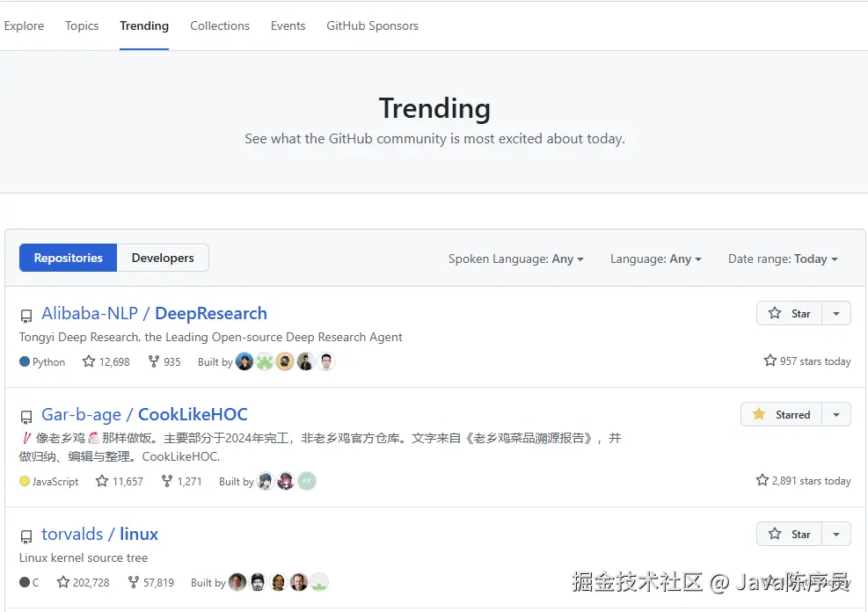Open torvalds owner link
This screenshot has width=868, height=612.
click(72, 534)
